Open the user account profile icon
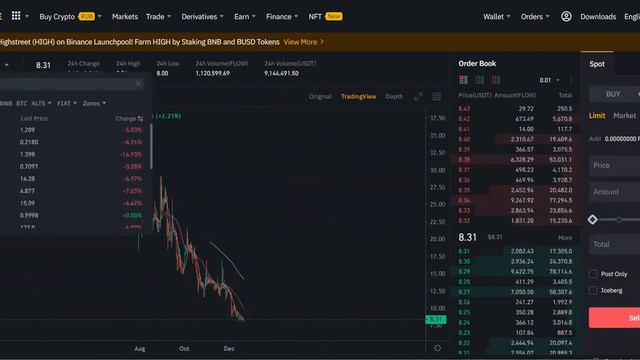Screen dimensions: 640x360 pyautogui.click(x=566, y=16)
